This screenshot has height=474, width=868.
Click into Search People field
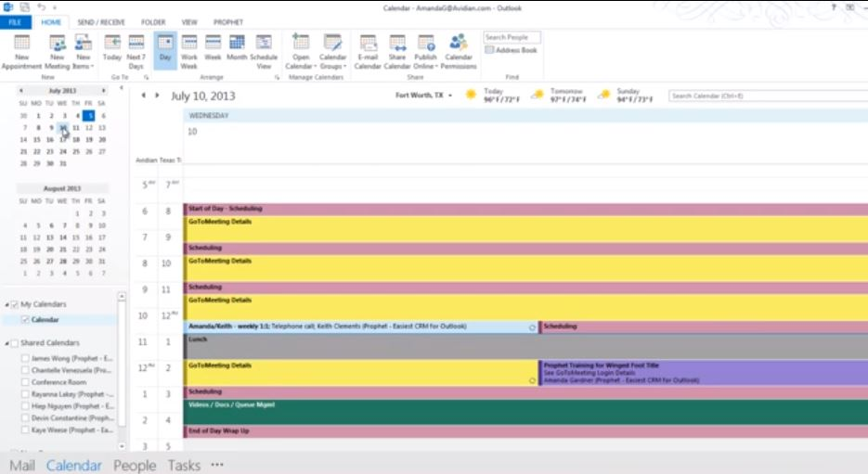[x=512, y=37]
